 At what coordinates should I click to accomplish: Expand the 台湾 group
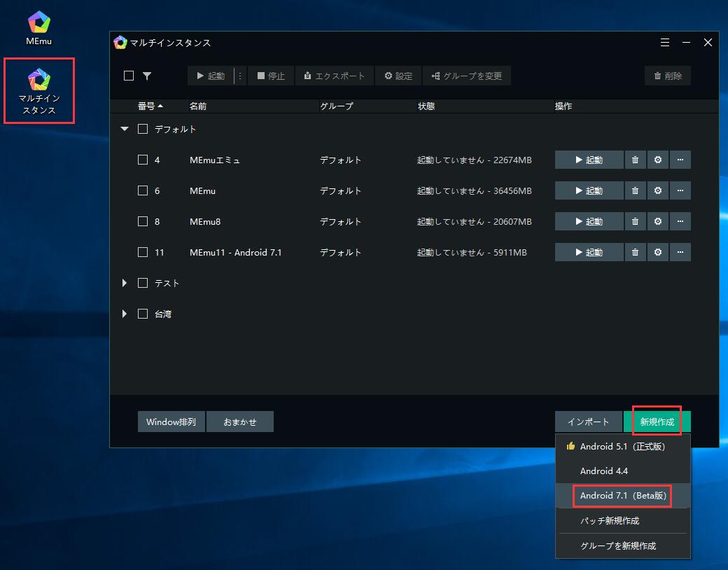coord(125,314)
